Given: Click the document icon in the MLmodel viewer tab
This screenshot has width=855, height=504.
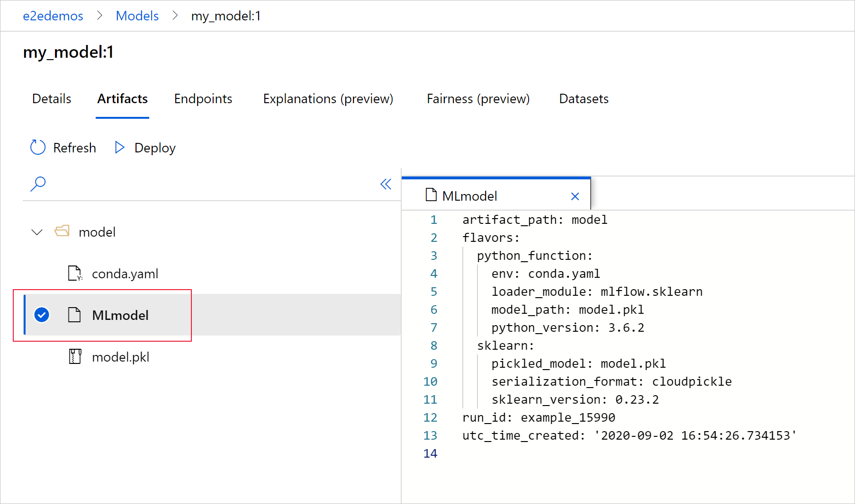Looking at the screenshot, I should [x=432, y=195].
